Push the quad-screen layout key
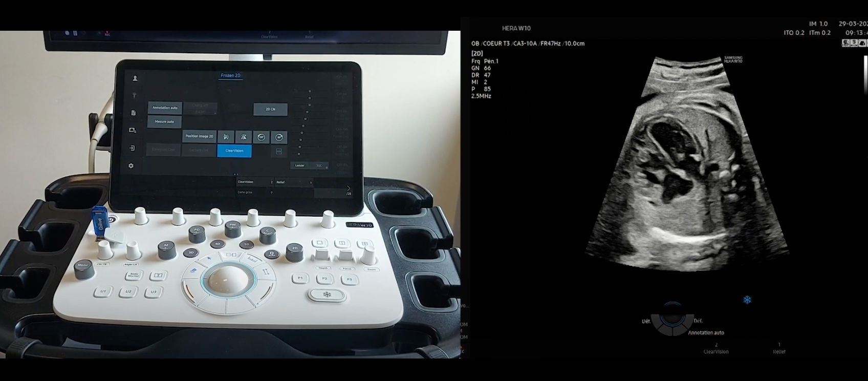This screenshot has height=381, width=868. click(x=365, y=244)
